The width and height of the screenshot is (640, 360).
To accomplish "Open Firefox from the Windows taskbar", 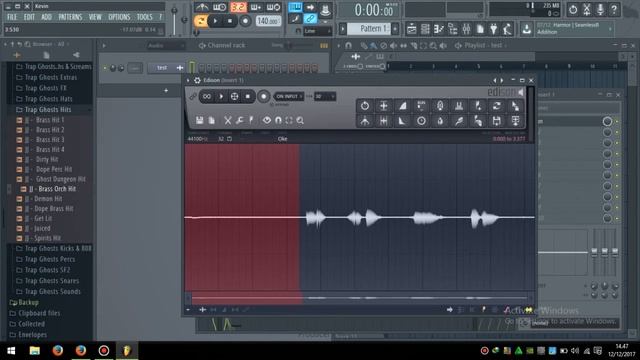I will 58,350.
